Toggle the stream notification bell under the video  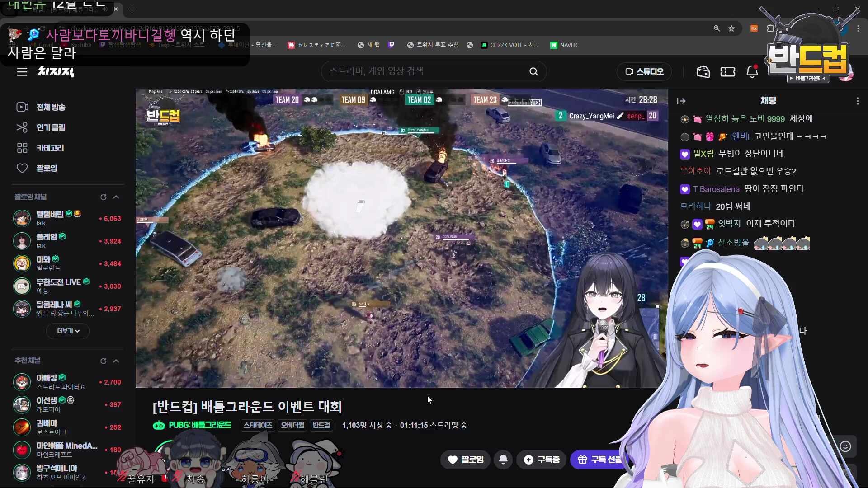click(503, 460)
